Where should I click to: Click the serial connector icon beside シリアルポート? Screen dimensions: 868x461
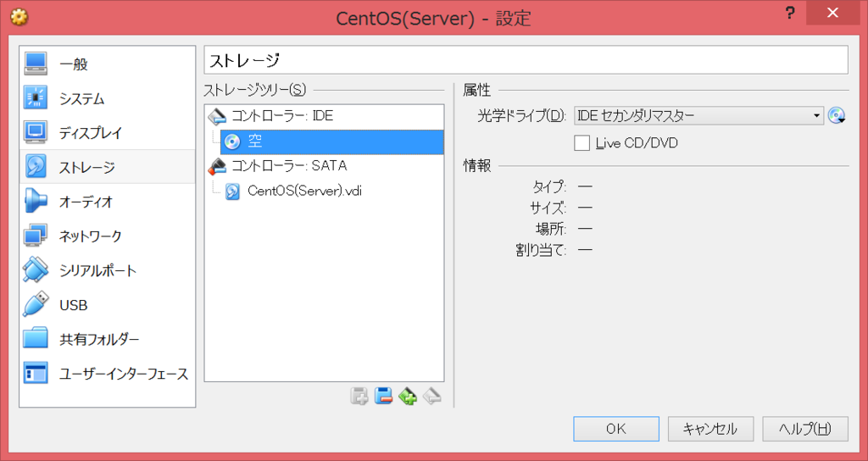pos(36,269)
